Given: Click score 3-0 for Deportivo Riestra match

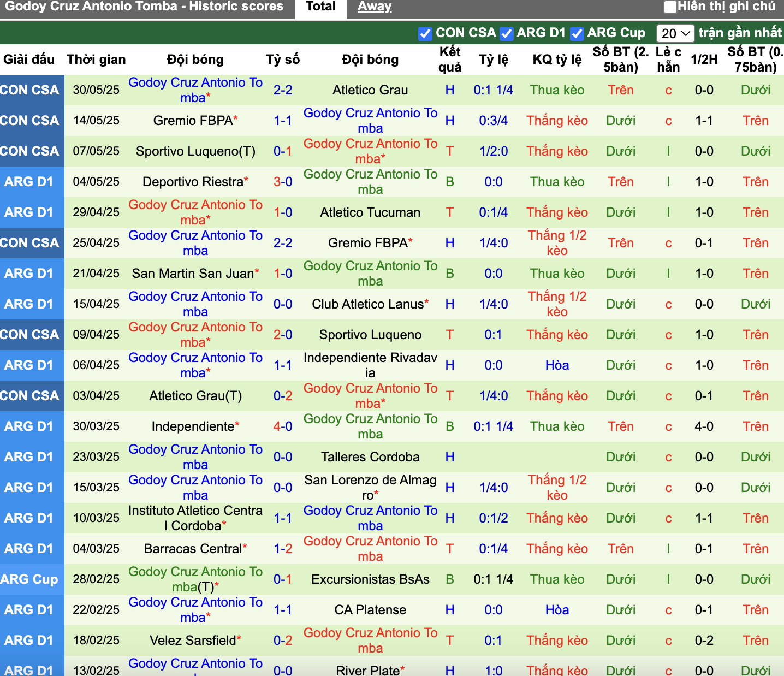Looking at the screenshot, I should 283,182.
